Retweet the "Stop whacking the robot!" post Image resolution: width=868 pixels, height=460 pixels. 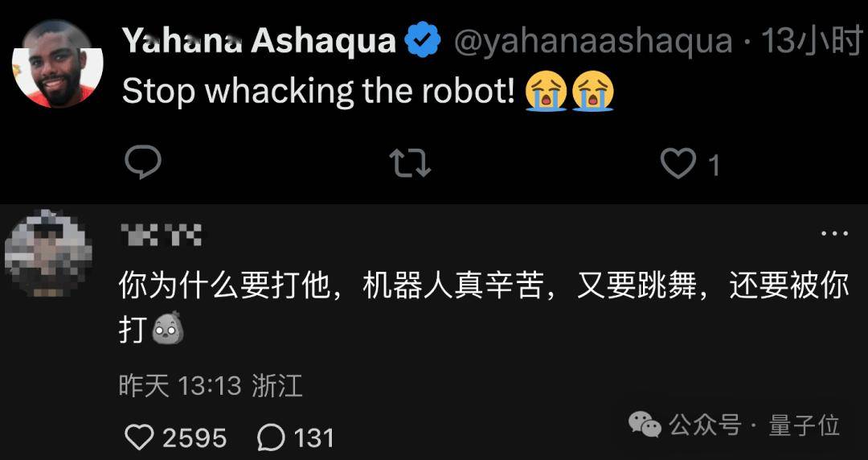[x=410, y=163]
